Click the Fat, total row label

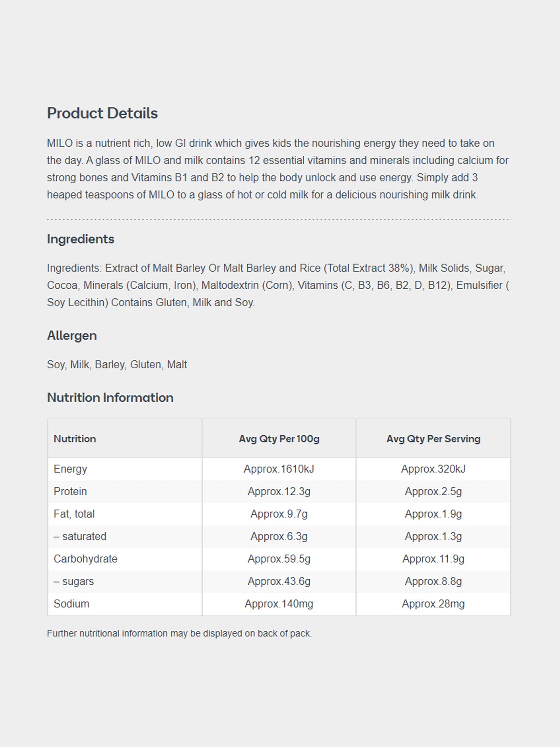click(74, 514)
